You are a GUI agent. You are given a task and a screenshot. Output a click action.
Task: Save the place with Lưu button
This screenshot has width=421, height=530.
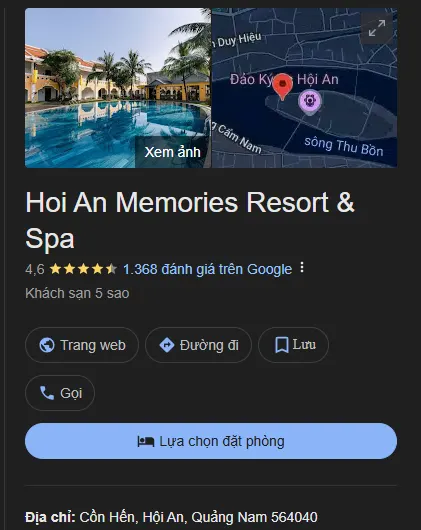[293, 345]
